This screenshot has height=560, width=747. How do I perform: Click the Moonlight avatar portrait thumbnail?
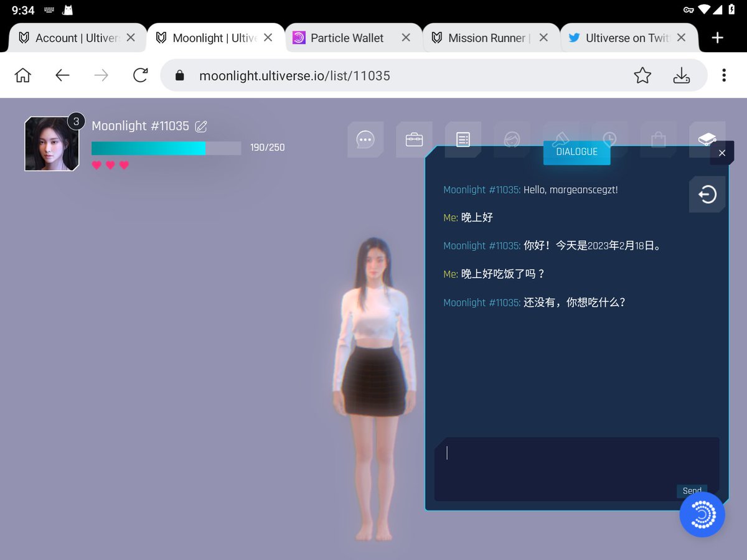(x=52, y=144)
